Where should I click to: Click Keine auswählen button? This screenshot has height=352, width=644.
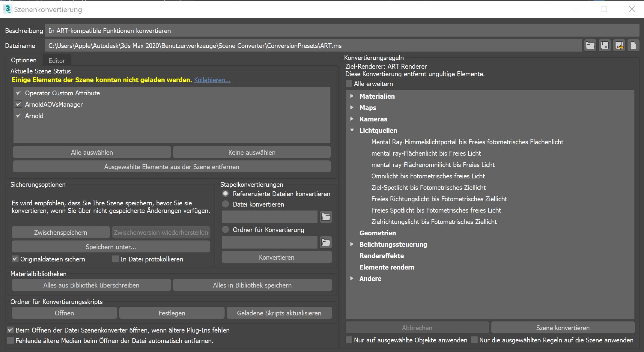[x=252, y=152]
